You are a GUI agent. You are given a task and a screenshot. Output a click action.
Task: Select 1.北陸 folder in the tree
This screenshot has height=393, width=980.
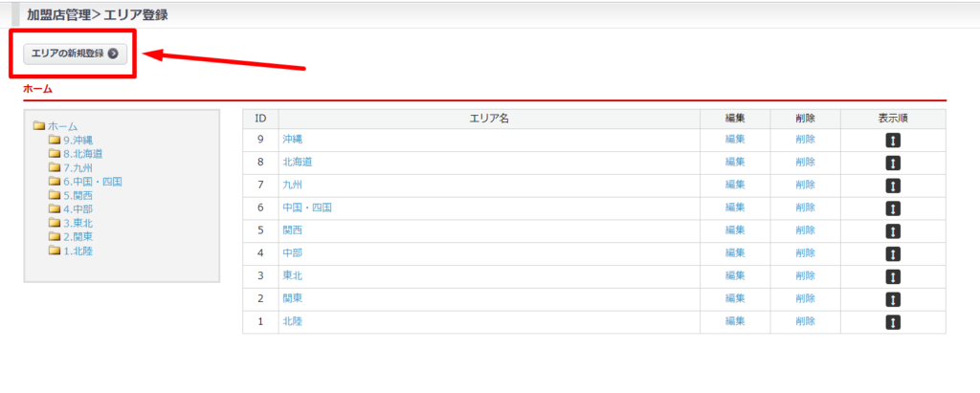click(x=78, y=251)
